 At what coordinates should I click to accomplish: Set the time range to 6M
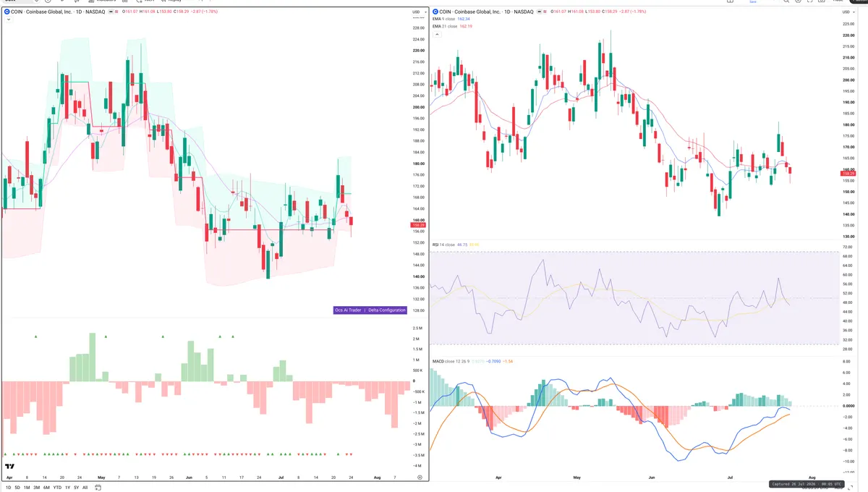coord(46,488)
